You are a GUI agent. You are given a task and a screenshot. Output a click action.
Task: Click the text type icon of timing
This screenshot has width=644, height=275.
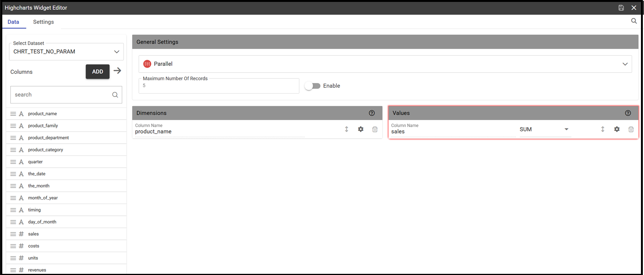point(21,210)
